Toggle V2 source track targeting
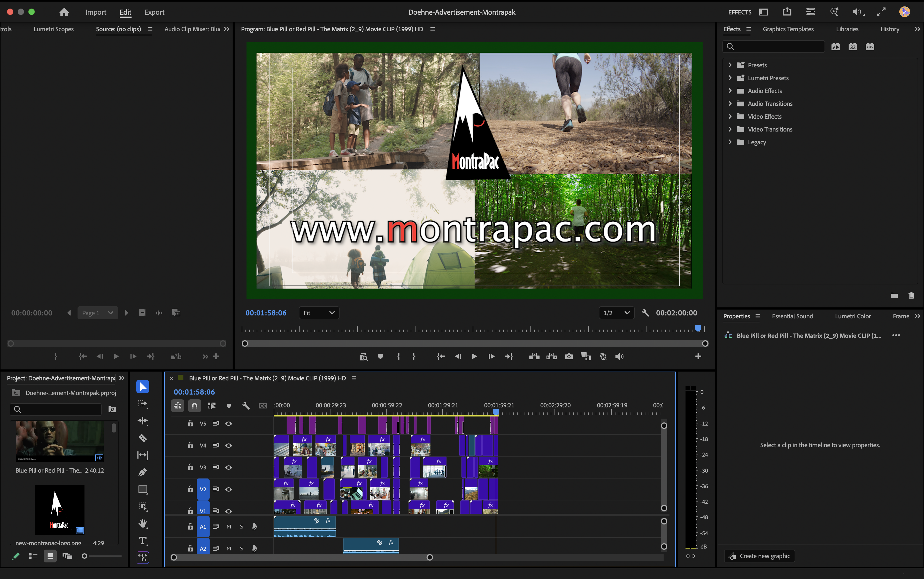924x579 pixels. tap(203, 489)
